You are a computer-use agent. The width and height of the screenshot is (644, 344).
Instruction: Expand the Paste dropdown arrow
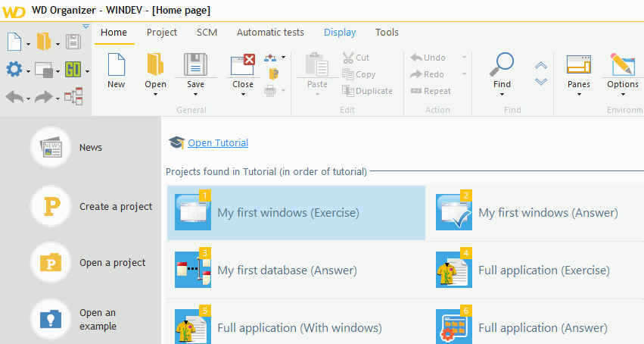317,95
